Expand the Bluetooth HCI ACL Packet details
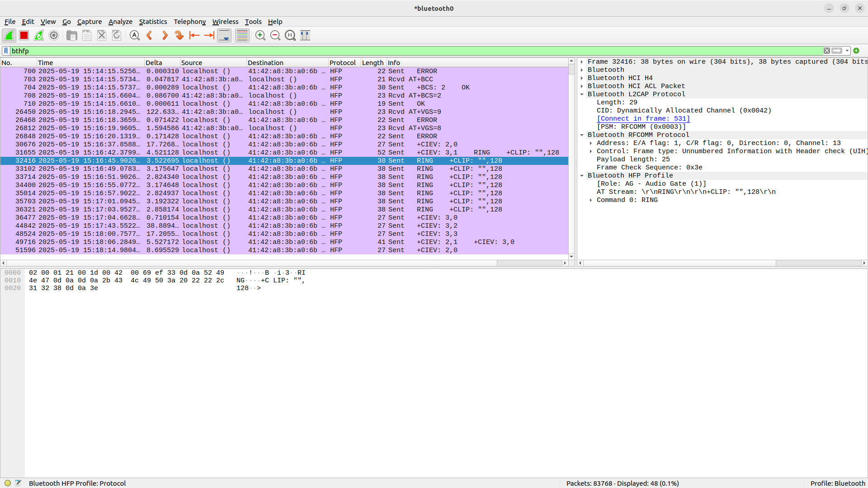 pyautogui.click(x=582, y=86)
